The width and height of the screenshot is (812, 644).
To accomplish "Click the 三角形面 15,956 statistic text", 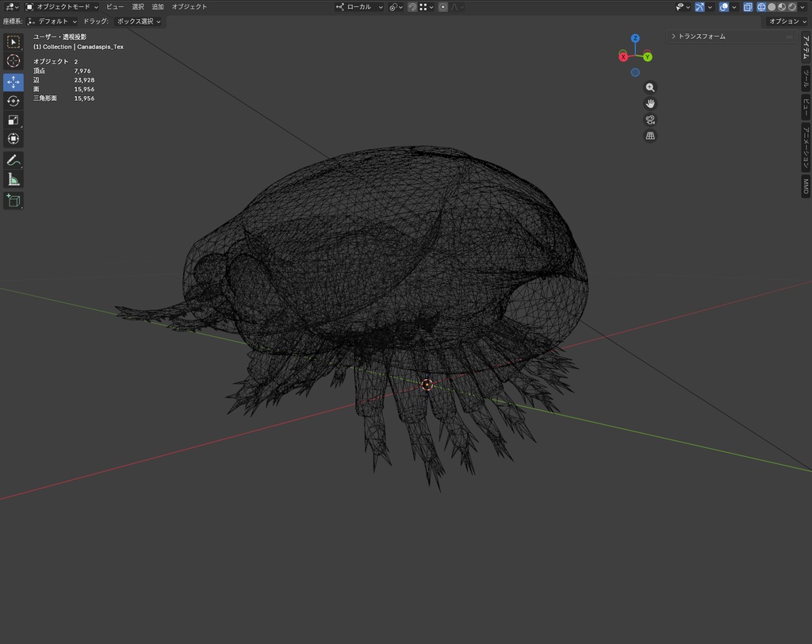I will [x=63, y=98].
